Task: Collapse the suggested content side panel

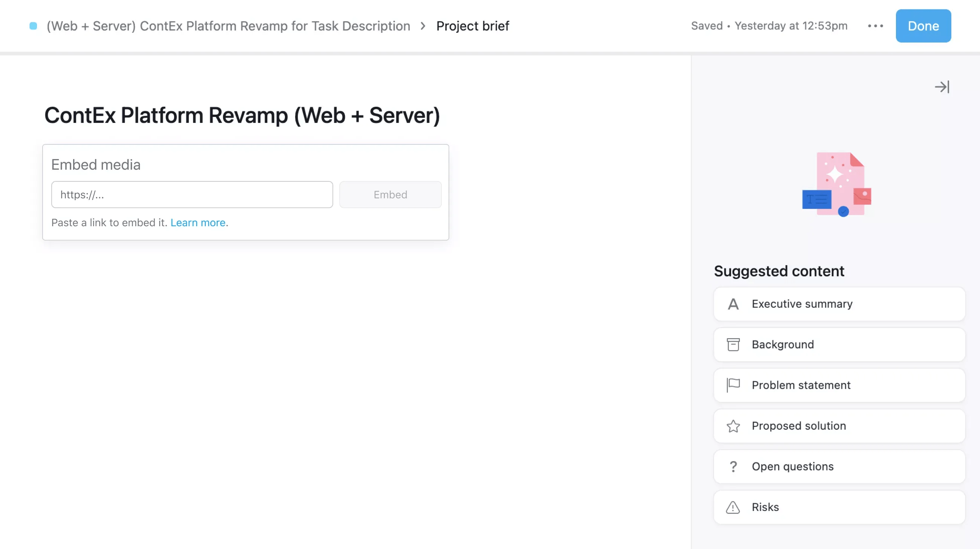Action: point(942,87)
